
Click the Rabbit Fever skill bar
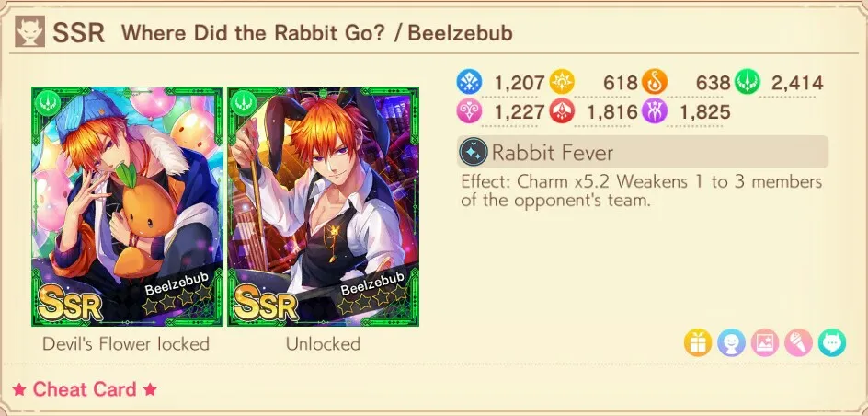tap(643, 153)
